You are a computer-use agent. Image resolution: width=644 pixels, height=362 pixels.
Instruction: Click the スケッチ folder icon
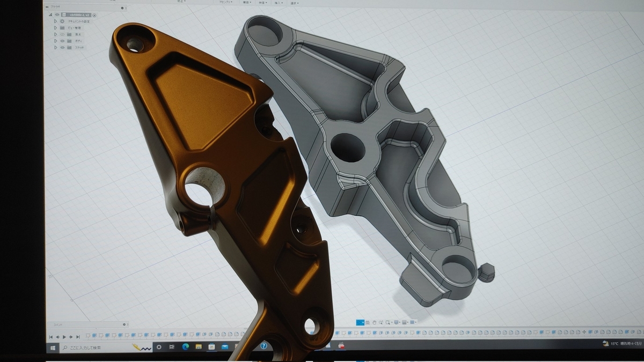[69, 48]
